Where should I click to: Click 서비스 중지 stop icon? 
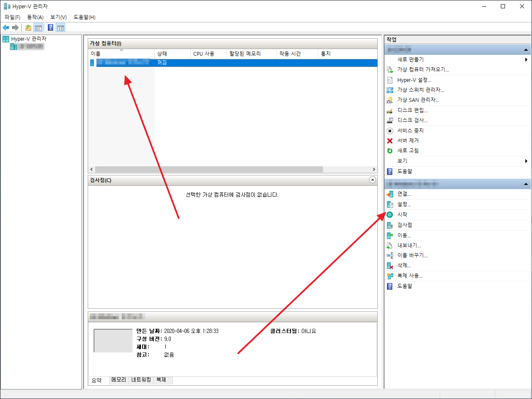tap(390, 131)
